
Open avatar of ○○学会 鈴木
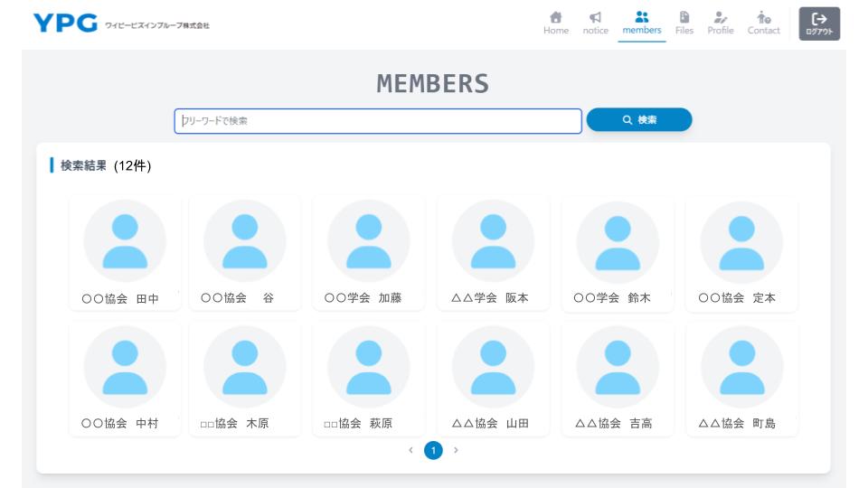tap(618, 242)
